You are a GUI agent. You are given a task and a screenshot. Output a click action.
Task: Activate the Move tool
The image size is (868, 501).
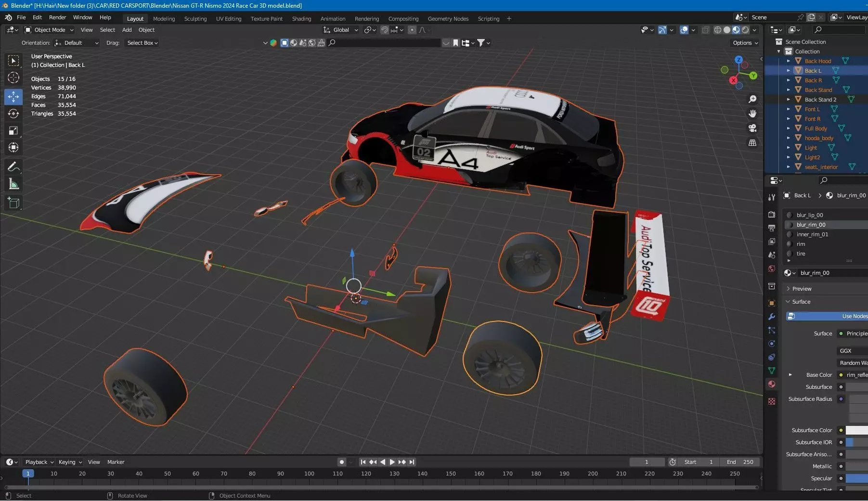13,96
